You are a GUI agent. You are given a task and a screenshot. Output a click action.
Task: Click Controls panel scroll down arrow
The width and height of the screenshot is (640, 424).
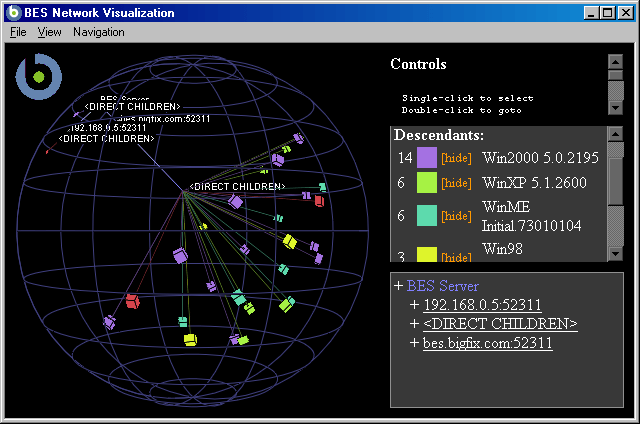(615, 108)
